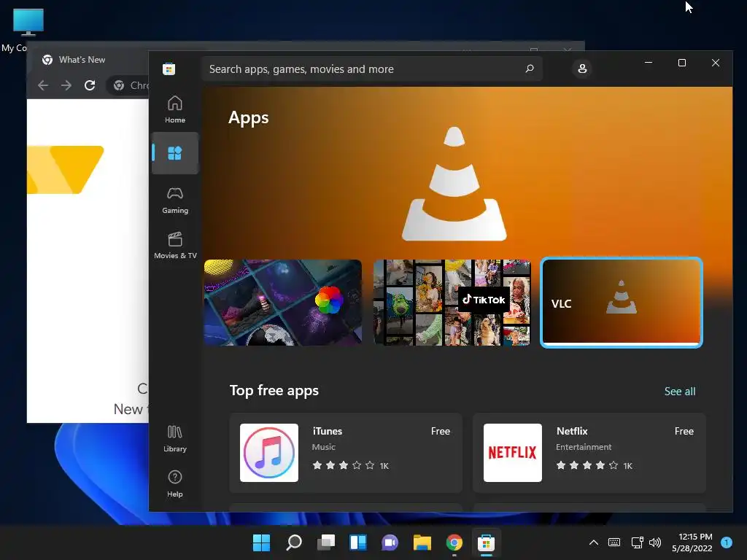Open File Explorer from taskbar
This screenshot has width=747, height=560.
pyautogui.click(x=422, y=542)
